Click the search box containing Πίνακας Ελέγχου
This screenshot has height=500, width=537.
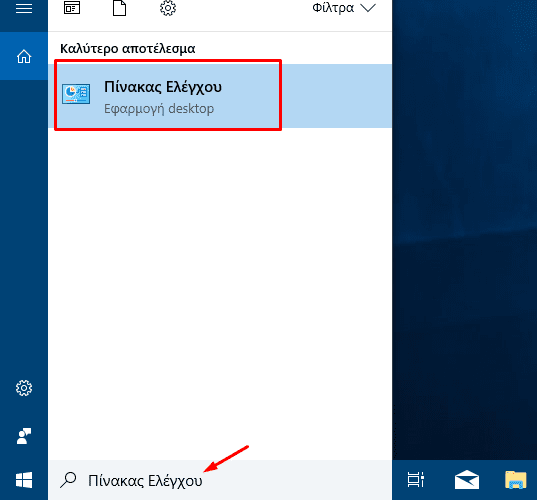coord(220,480)
